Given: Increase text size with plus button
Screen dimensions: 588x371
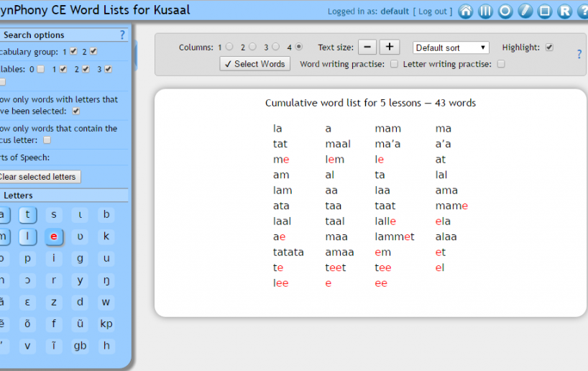Looking at the screenshot, I should coord(389,47).
